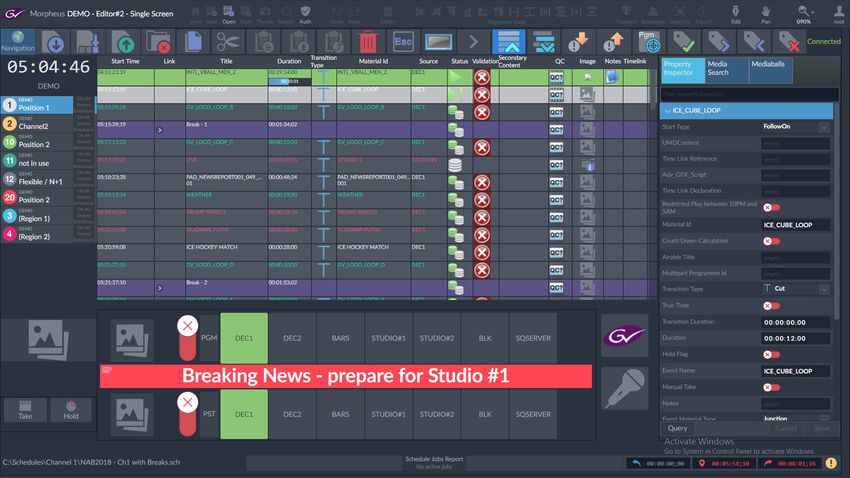Screen dimensions: 850x478
Task: Click the playing duration progress bar in first row
Action: click(290, 81)
